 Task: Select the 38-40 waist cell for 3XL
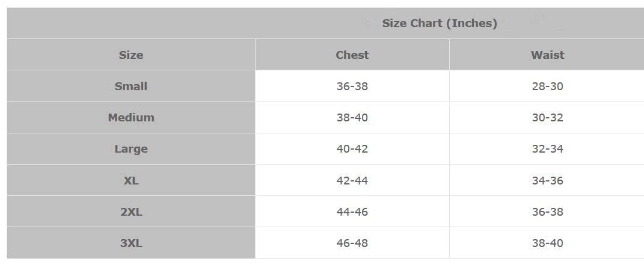(547, 243)
